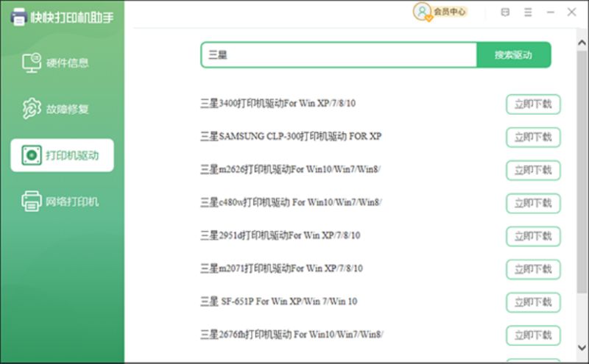The height and width of the screenshot is (364, 589).
Task: Click the 快快打印机助手 logo icon
Action: 17,16
